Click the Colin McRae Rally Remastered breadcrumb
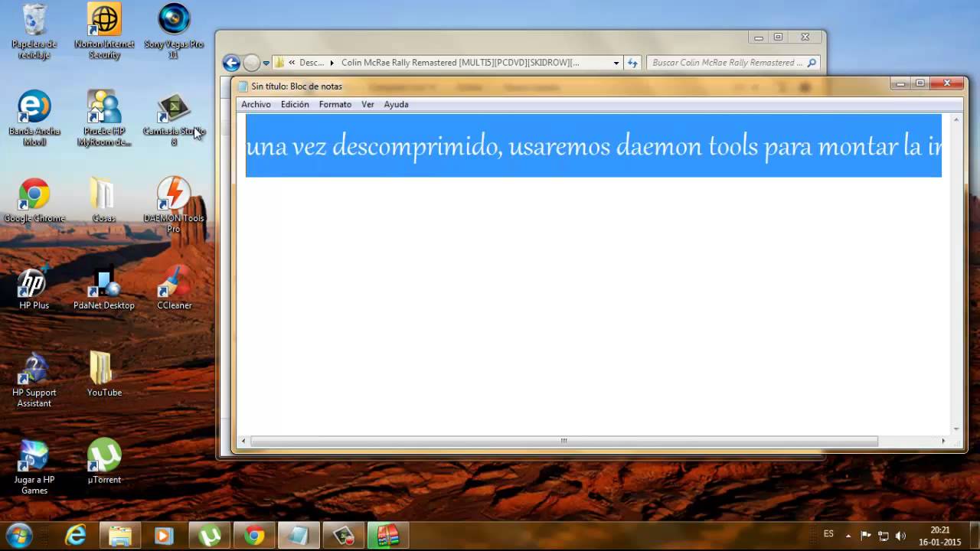This screenshot has height=551, width=980. pyautogui.click(x=460, y=63)
